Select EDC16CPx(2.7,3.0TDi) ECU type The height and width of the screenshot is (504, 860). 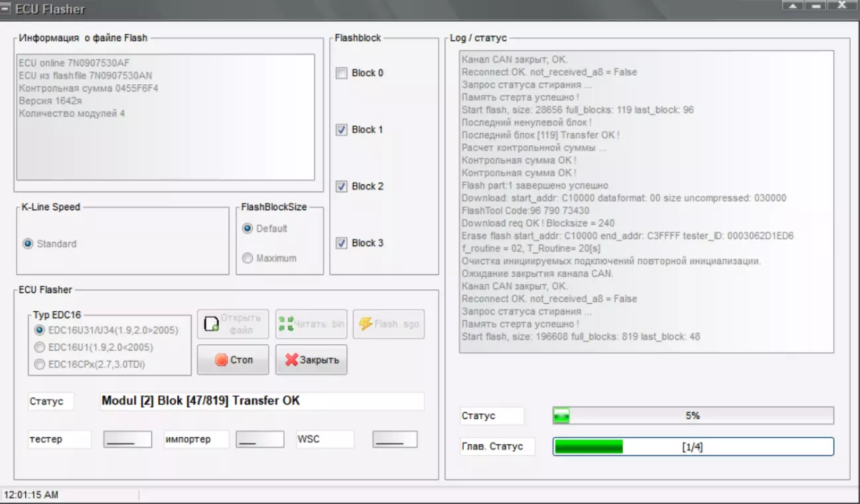[x=40, y=364]
